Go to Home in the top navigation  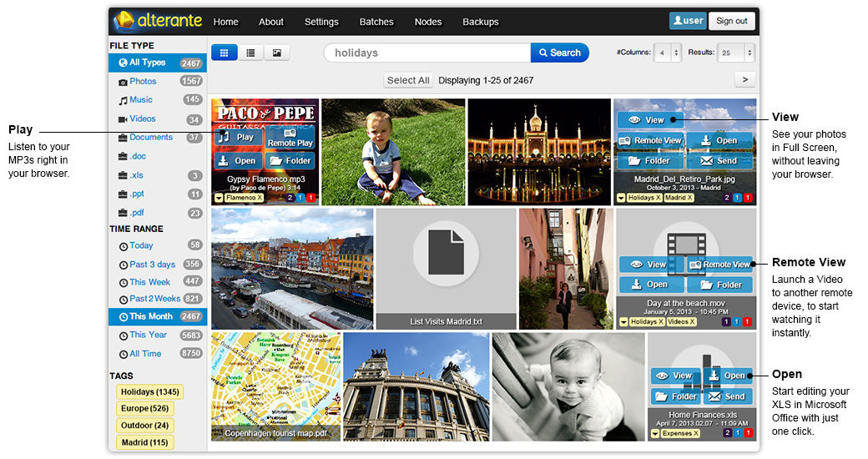pos(226,22)
